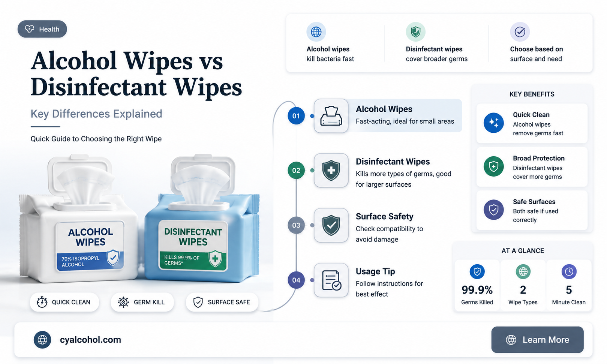
Task: Click the sparkle icon beside Quick Clean benefit
Action: 494,123
